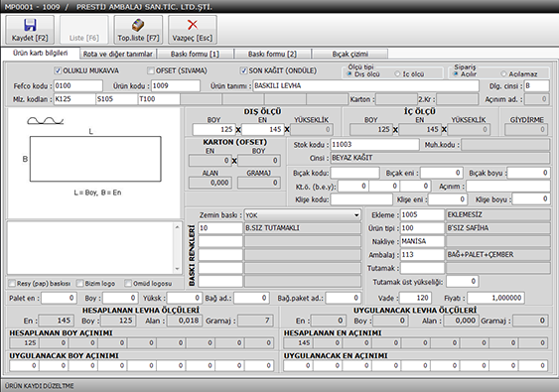559x392 pixels.
Task: Click ÜRÜN KAYDI DÜZELTME status text
Action: [39, 386]
